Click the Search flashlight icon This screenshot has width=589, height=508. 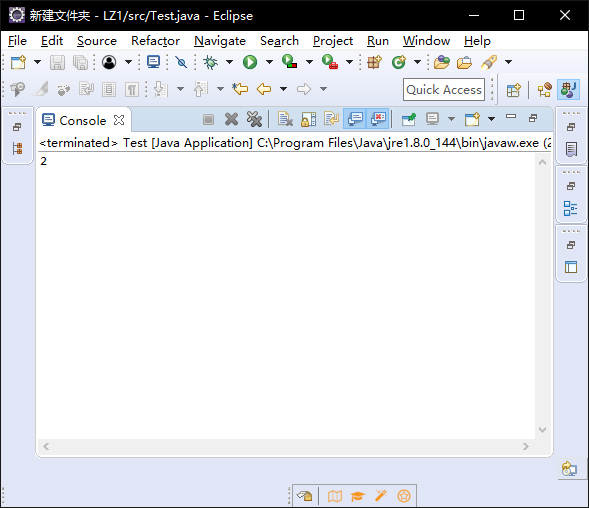pos(489,62)
